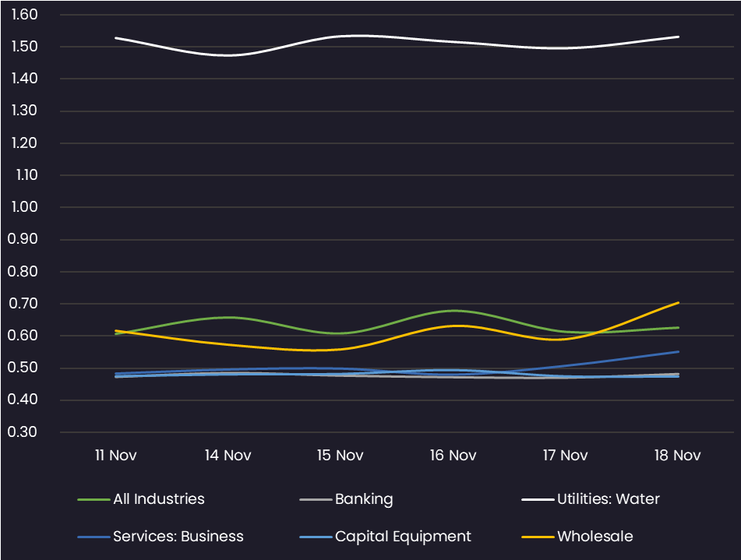This screenshot has width=741, height=560.
Task: Click the 0.30 y-axis value label
Action: 26,431
